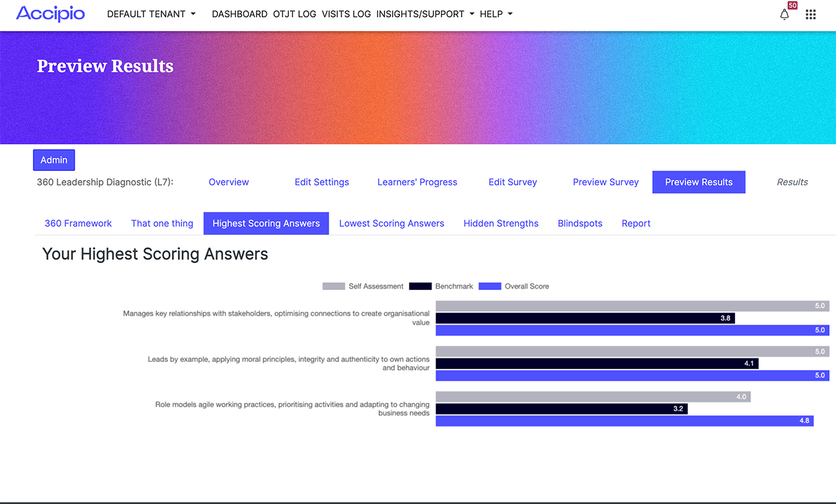The image size is (836, 504).
Task: Click the Admin button
Action: pyautogui.click(x=54, y=160)
